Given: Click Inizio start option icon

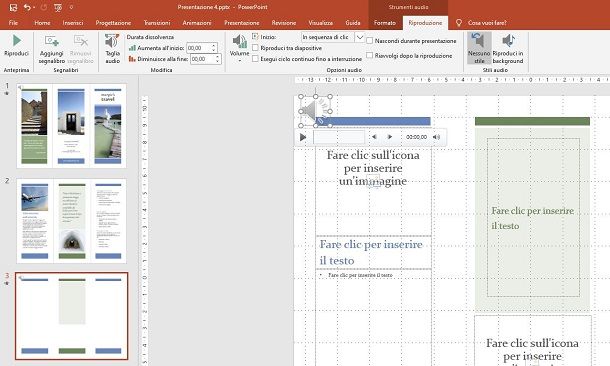Looking at the screenshot, I should [x=255, y=37].
